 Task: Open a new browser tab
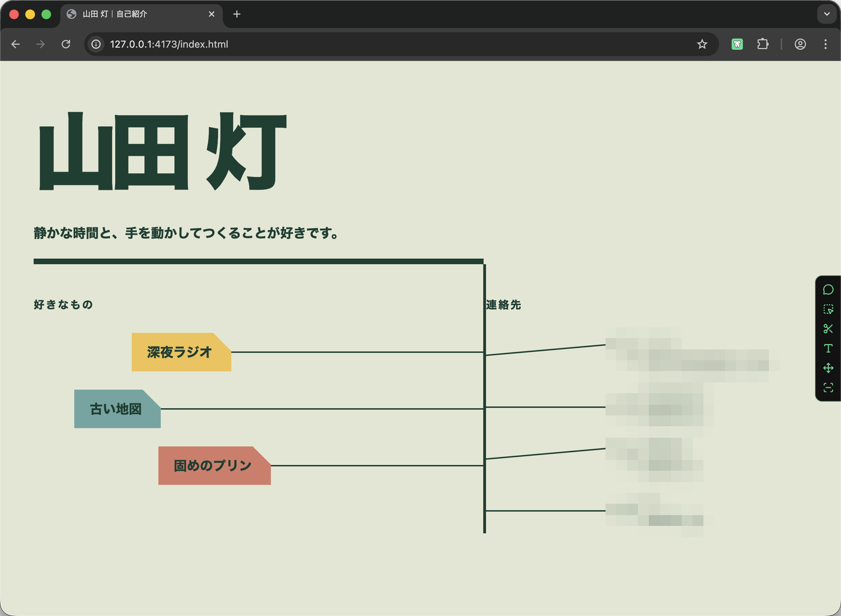(x=237, y=14)
